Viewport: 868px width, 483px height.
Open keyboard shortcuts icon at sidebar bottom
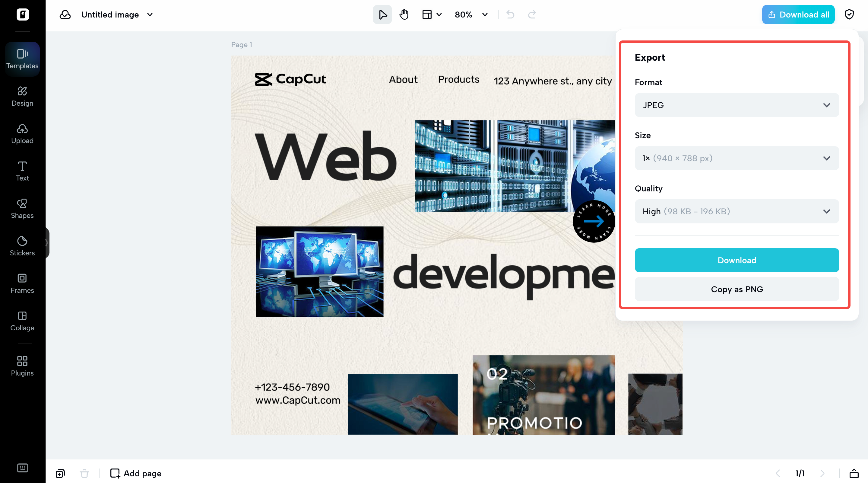(x=22, y=468)
